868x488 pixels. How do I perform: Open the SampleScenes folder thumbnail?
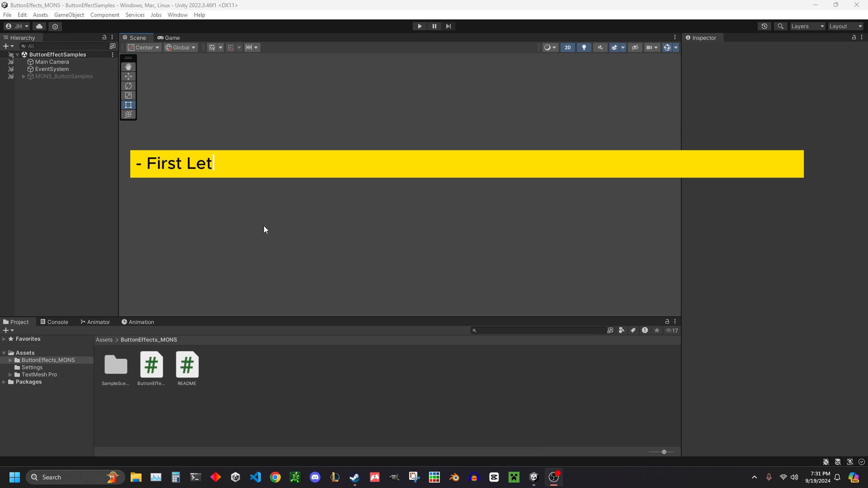point(116,365)
